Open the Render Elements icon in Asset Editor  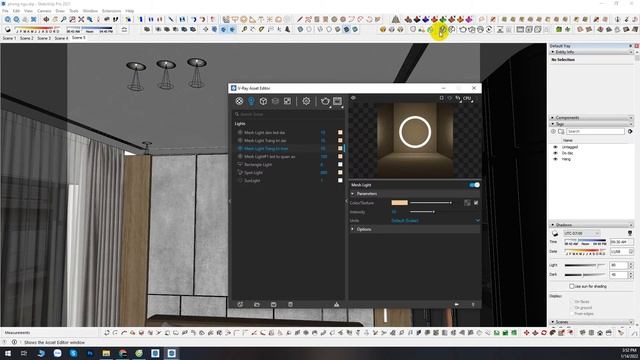pos(275,101)
